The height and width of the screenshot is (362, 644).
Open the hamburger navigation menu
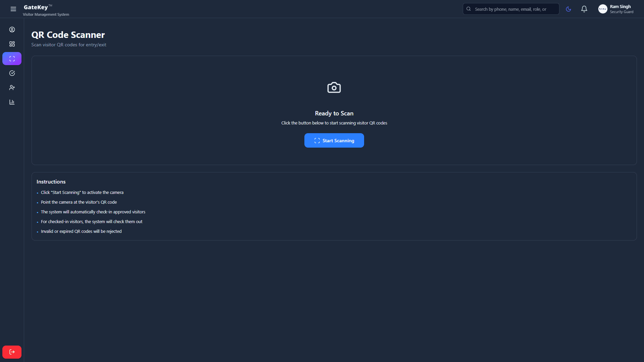pyautogui.click(x=13, y=9)
